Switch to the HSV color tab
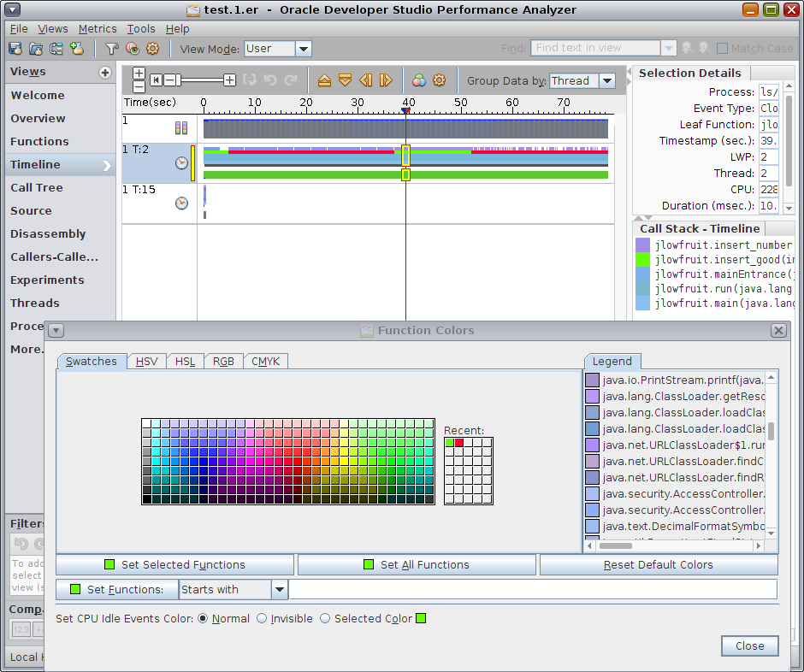804x672 pixels. [x=146, y=362]
